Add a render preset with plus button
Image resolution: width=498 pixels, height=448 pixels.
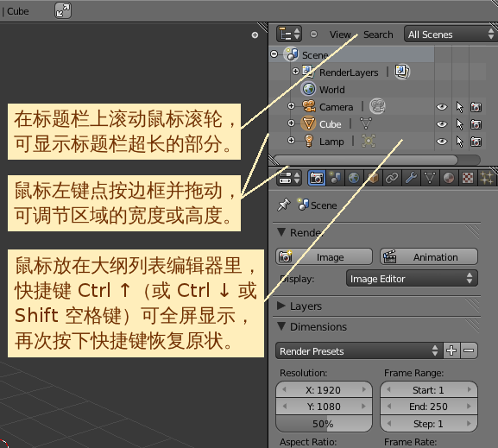[x=451, y=350]
